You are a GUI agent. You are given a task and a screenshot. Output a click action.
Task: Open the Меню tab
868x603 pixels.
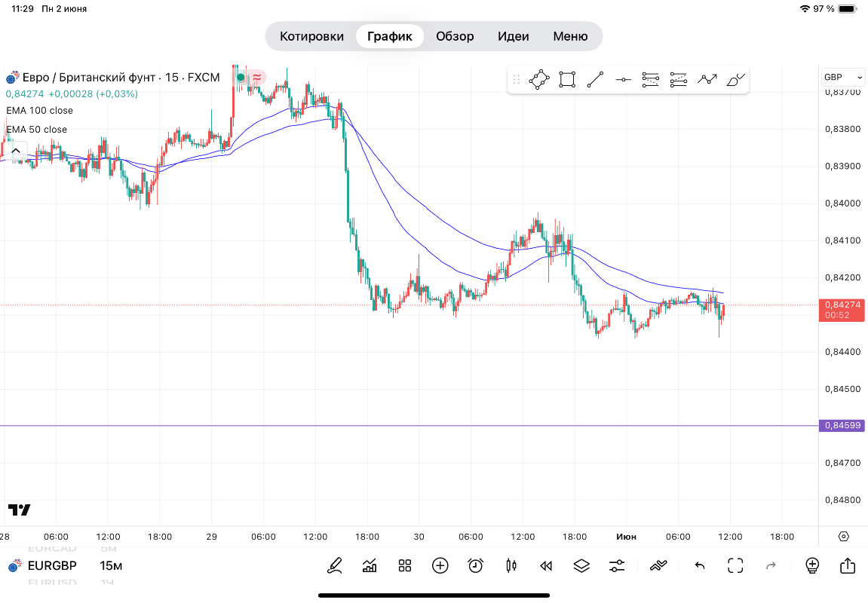click(x=570, y=36)
